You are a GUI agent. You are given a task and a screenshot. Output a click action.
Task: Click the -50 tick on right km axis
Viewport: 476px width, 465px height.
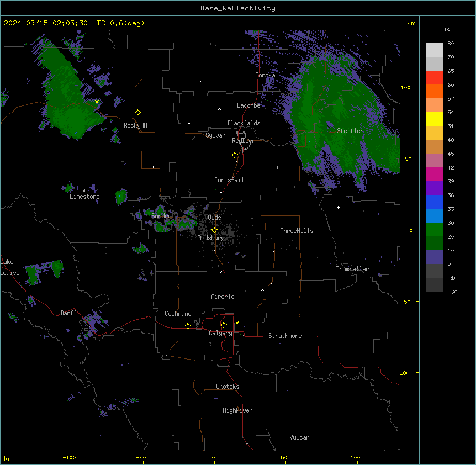point(405,302)
